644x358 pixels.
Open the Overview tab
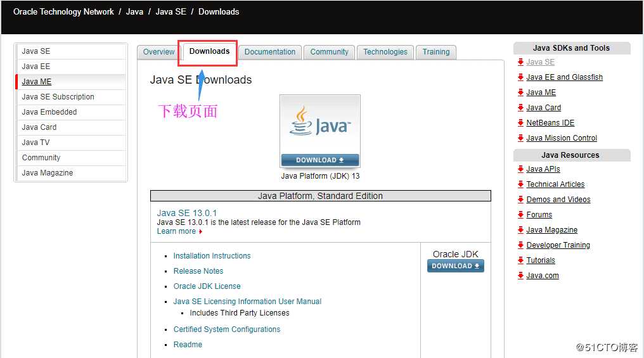(x=158, y=52)
